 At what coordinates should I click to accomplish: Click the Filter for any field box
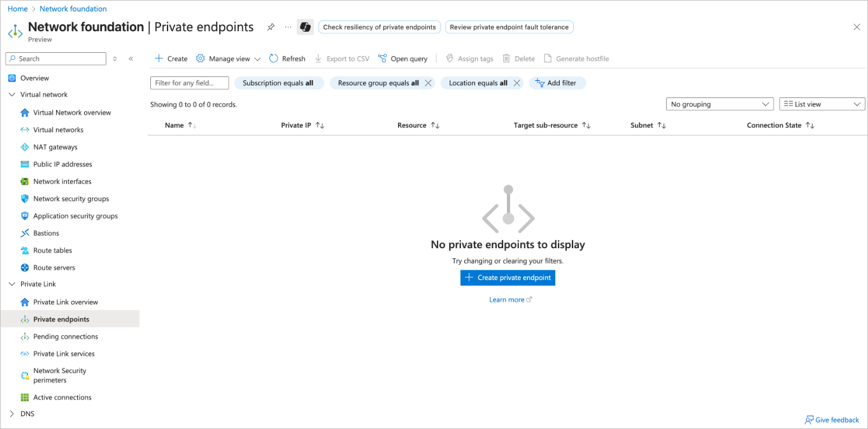tap(190, 83)
